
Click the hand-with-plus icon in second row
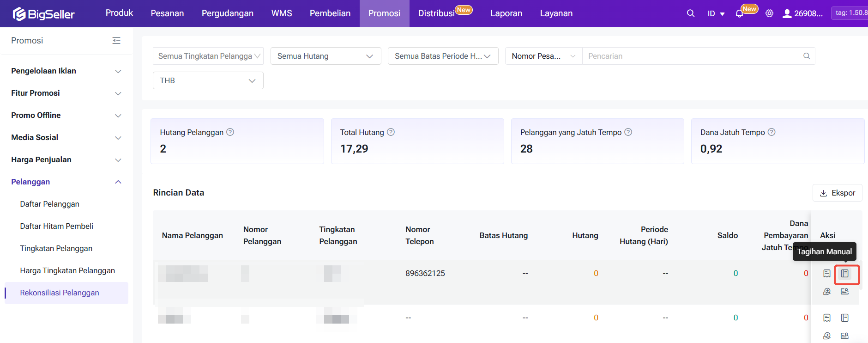point(826,336)
